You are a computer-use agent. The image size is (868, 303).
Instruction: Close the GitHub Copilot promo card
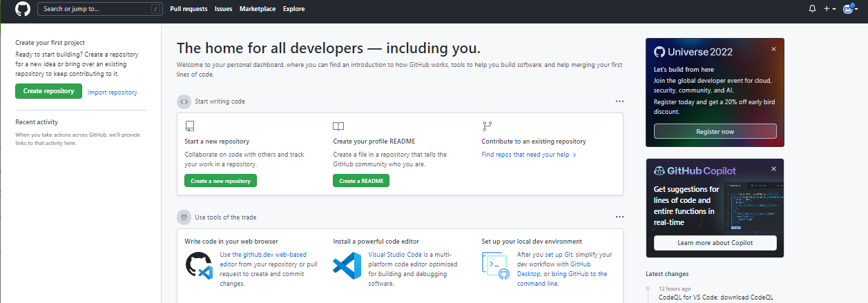(x=773, y=169)
